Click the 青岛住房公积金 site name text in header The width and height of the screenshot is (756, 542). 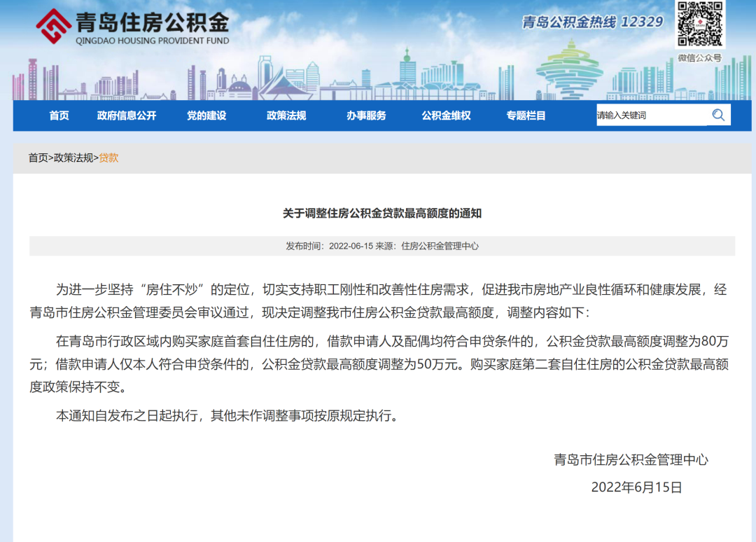[152, 22]
